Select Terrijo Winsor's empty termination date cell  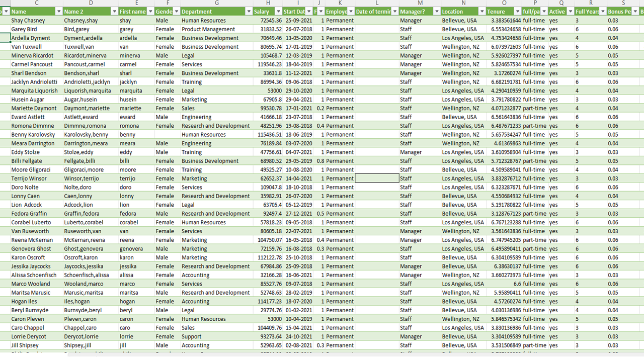click(x=377, y=178)
